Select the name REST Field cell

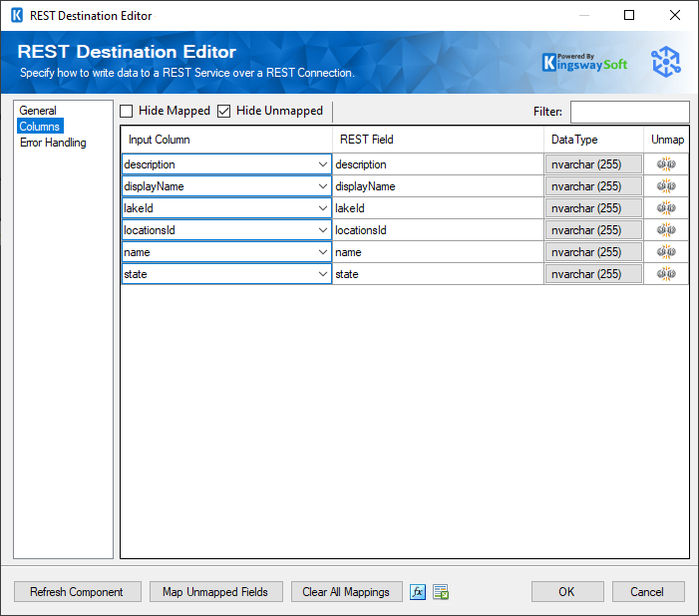click(438, 252)
